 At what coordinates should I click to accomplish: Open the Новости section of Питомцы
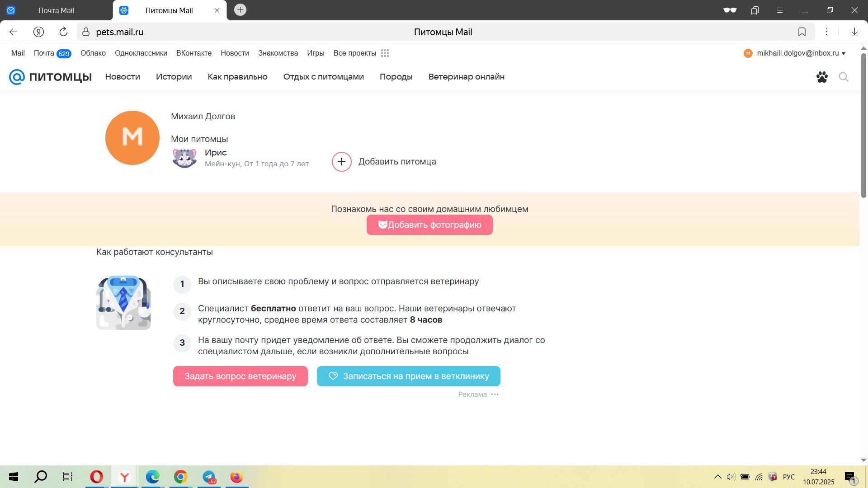[x=123, y=77]
